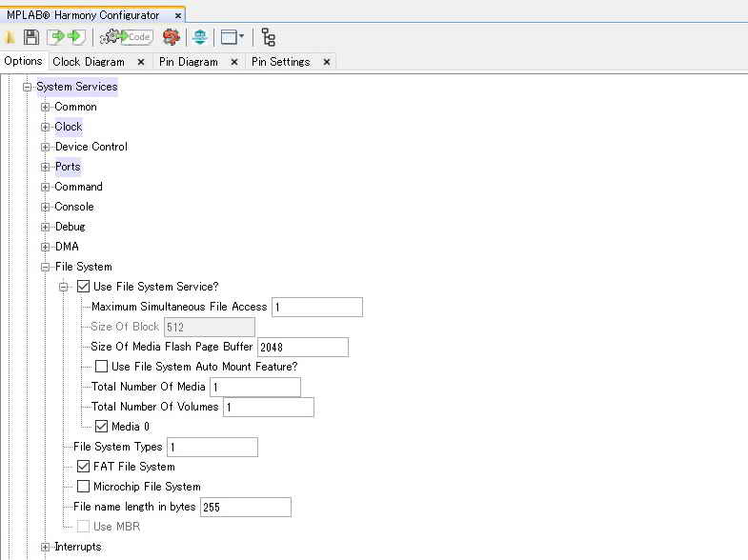
Task: Open the window layout dropdown icon
Action: point(232,37)
